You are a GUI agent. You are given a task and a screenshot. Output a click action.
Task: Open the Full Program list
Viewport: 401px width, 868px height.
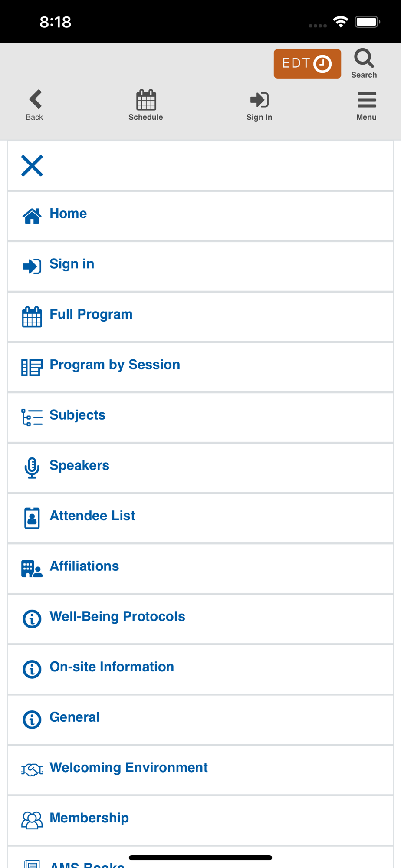click(x=91, y=314)
